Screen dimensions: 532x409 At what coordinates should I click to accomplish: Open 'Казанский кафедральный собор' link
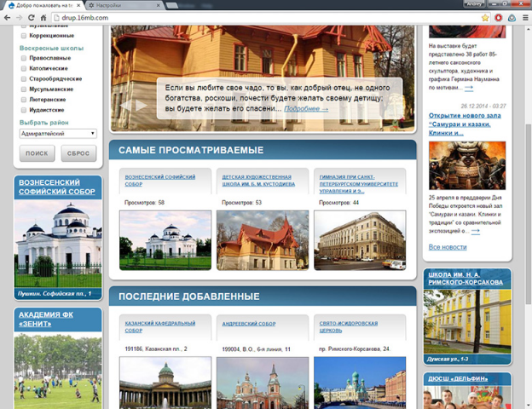[x=159, y=326]
